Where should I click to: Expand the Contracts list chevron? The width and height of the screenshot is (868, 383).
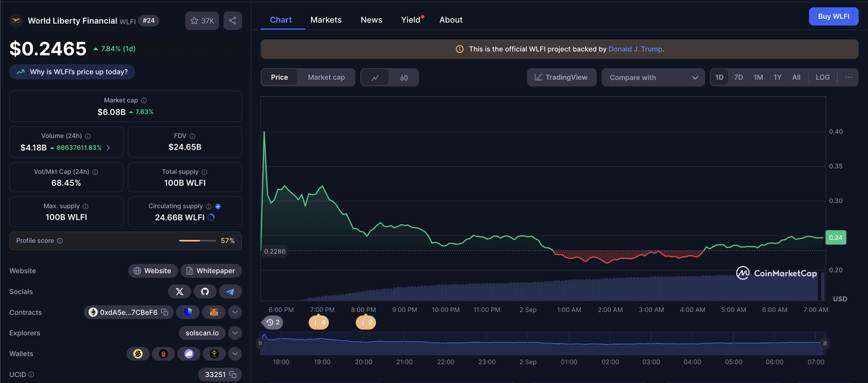tap(235, 312)
